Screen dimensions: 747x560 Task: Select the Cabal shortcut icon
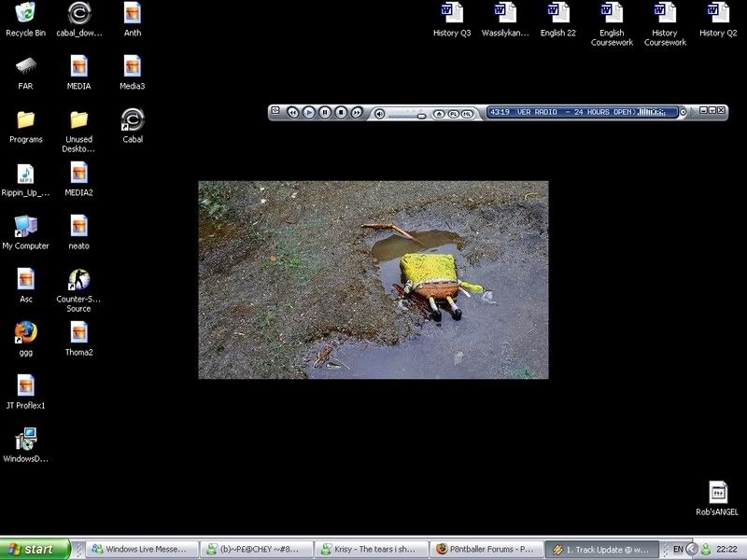[x=133, y=126]
